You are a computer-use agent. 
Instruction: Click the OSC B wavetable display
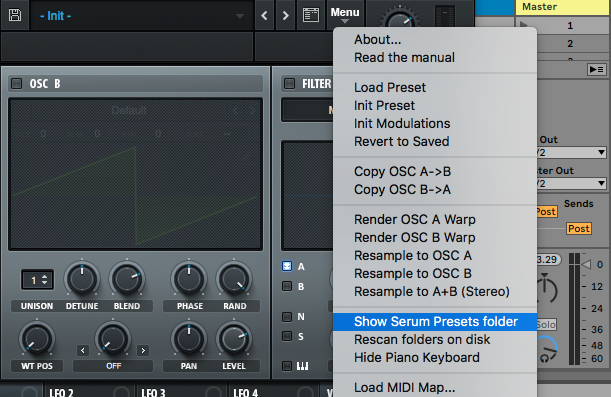(x=135, y=174)
